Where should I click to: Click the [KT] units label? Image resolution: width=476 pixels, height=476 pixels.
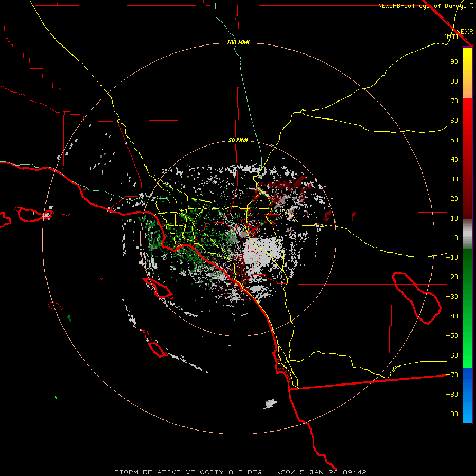point(452,36)
